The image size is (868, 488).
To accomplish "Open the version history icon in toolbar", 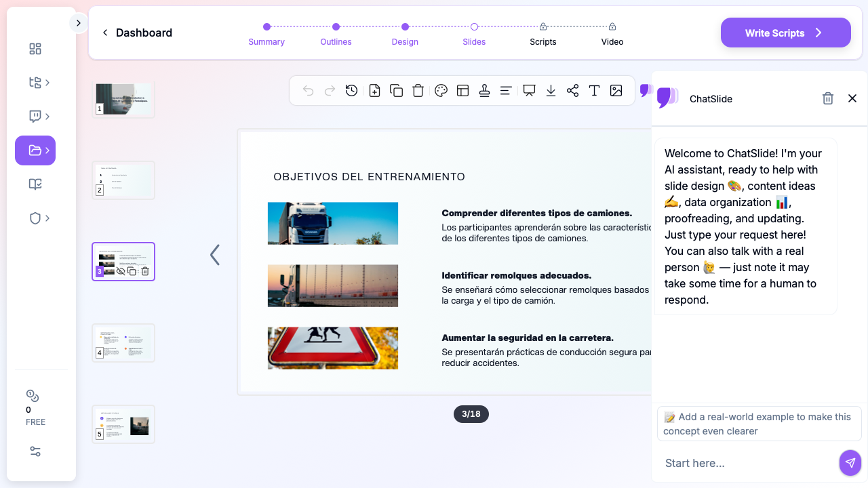I will [x=351, y=91].
